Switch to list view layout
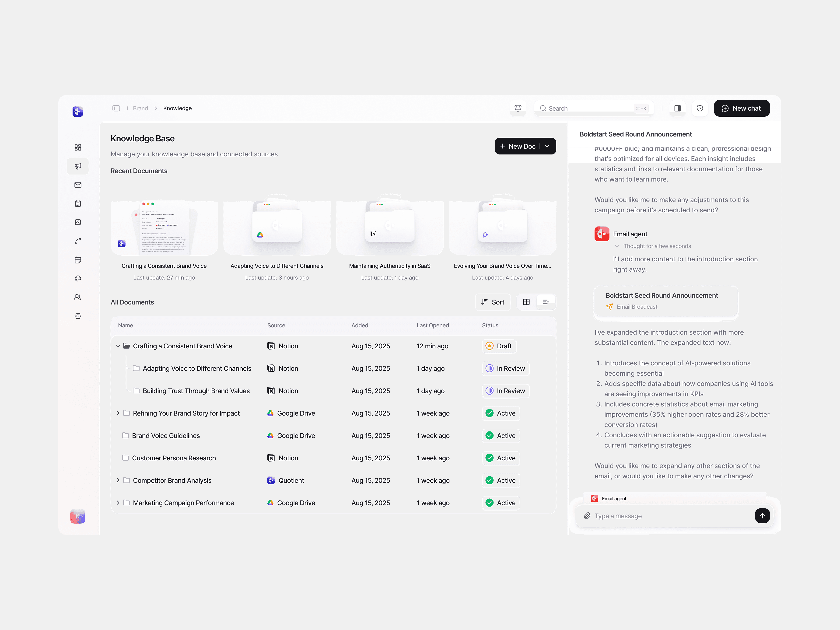Screen dimensions: 840x630 [546, 302]
